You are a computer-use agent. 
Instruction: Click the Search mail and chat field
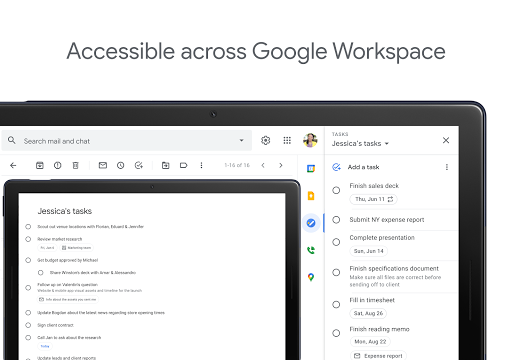coord(127,141)
